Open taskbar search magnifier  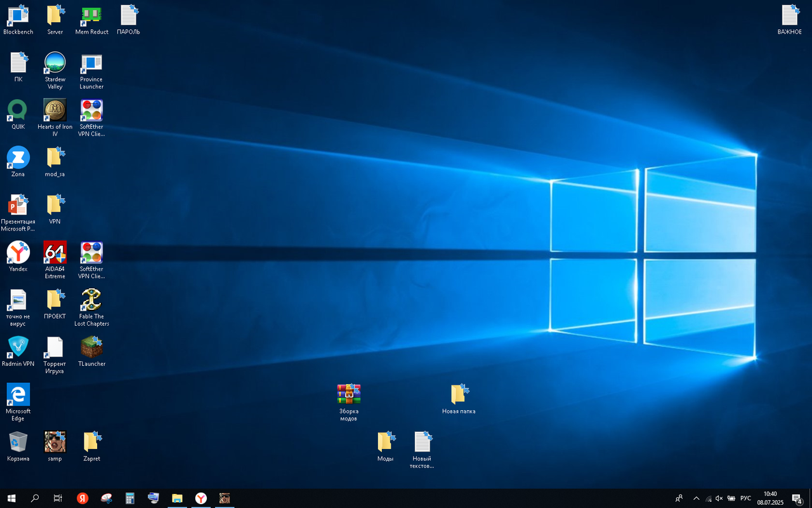(35, 498)
